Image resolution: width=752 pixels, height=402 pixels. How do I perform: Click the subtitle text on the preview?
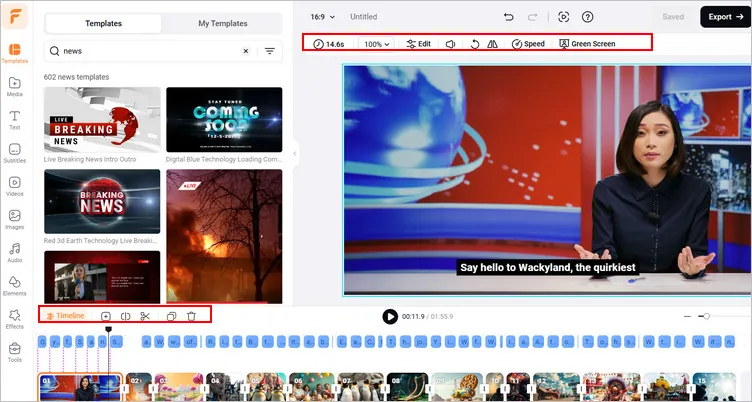548,268
